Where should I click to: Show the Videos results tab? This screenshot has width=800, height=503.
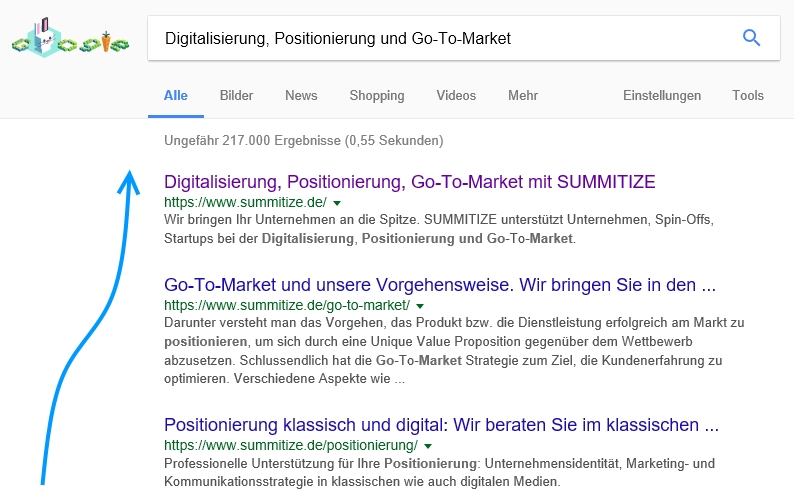456,95
